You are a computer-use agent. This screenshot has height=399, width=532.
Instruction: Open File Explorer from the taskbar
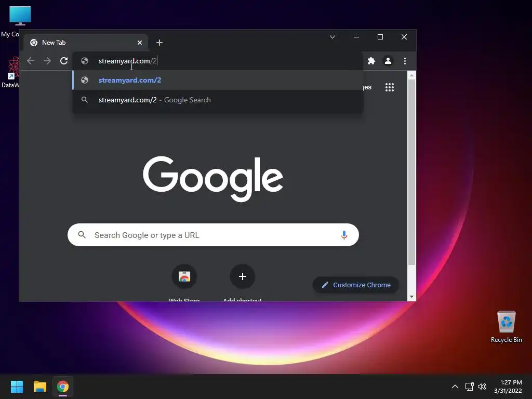point(39,387)
